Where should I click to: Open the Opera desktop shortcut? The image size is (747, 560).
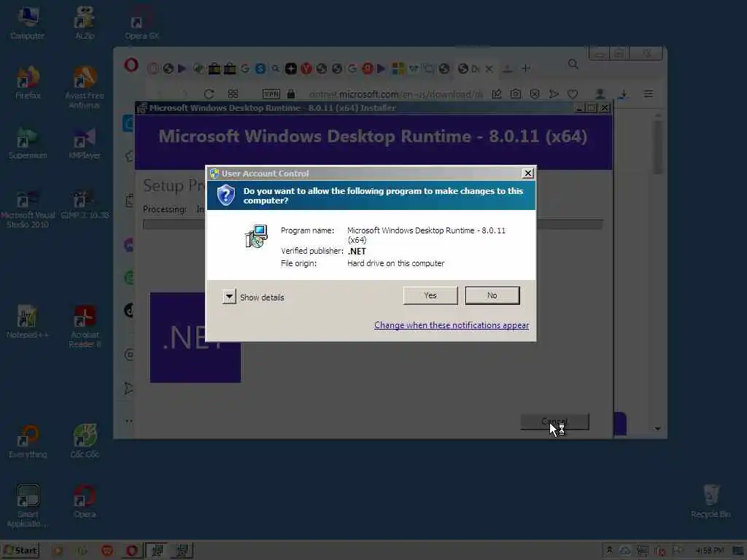(x=85, y=501)
